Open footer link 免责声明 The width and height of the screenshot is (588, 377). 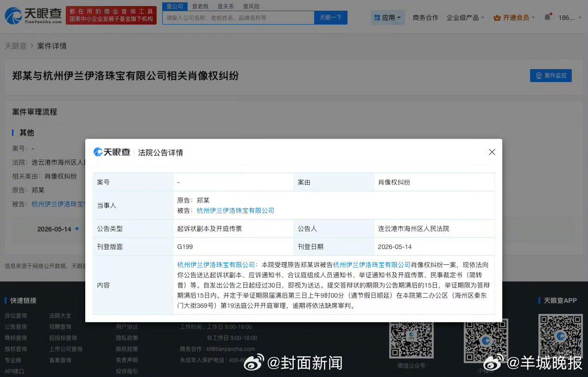(x=127, y=360)
